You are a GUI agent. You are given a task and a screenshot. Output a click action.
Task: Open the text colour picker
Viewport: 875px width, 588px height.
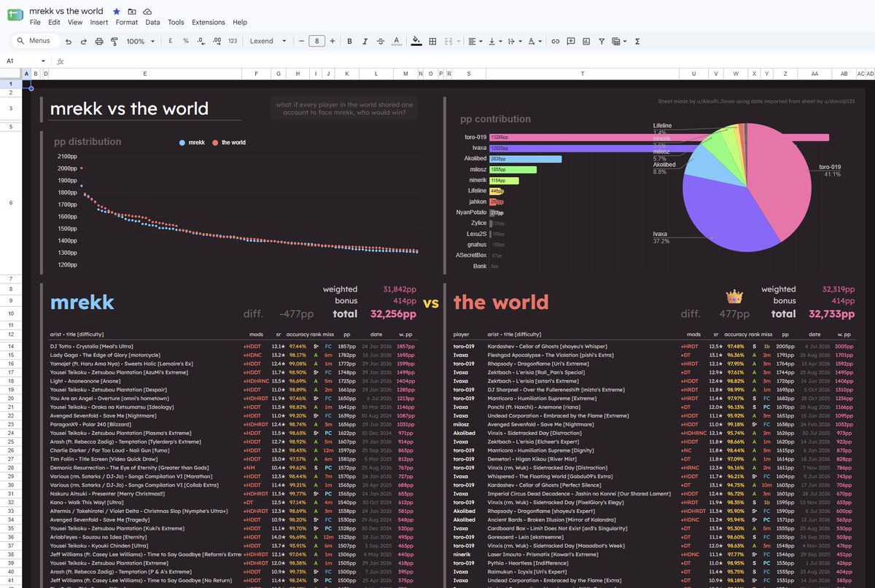396,42
